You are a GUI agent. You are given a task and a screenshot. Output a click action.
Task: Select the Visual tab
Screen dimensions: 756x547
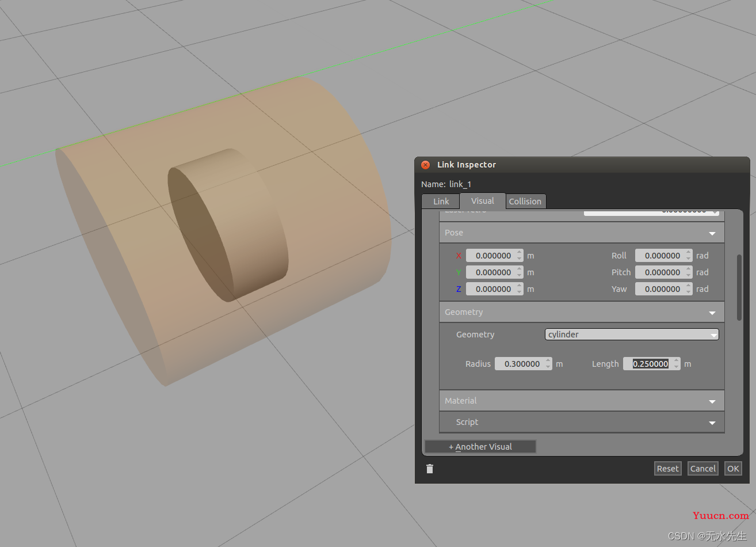click(482, 201)
